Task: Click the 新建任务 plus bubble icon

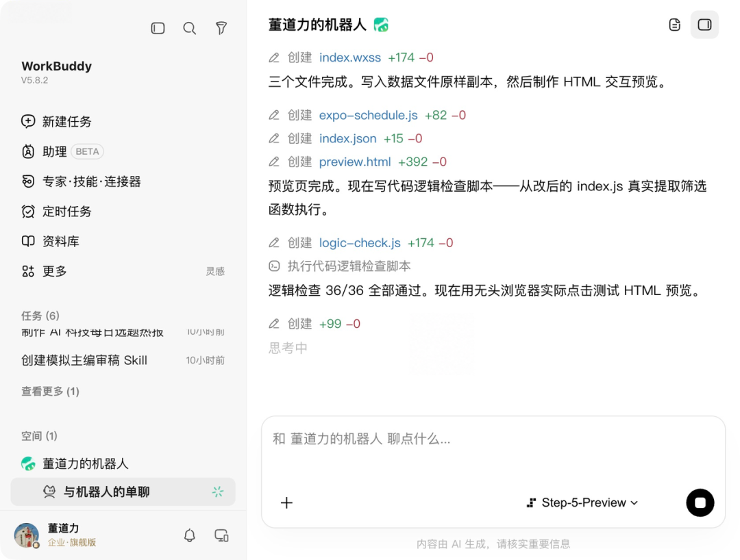Action: (x=28, y=121)
